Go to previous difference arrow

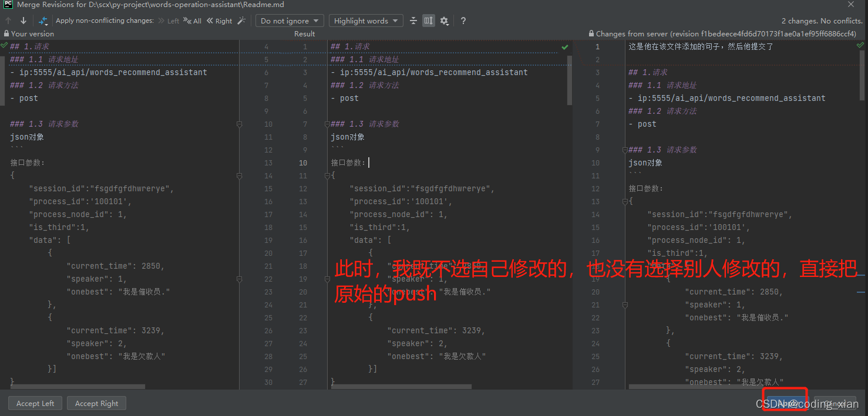point(8,21)
